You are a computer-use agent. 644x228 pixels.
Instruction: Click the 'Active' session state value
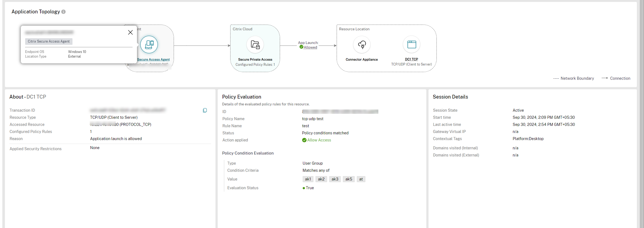(x=518, y=110)
